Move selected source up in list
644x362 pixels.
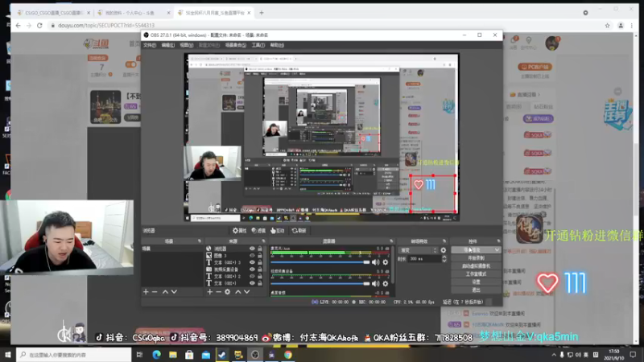coord(237,292)
